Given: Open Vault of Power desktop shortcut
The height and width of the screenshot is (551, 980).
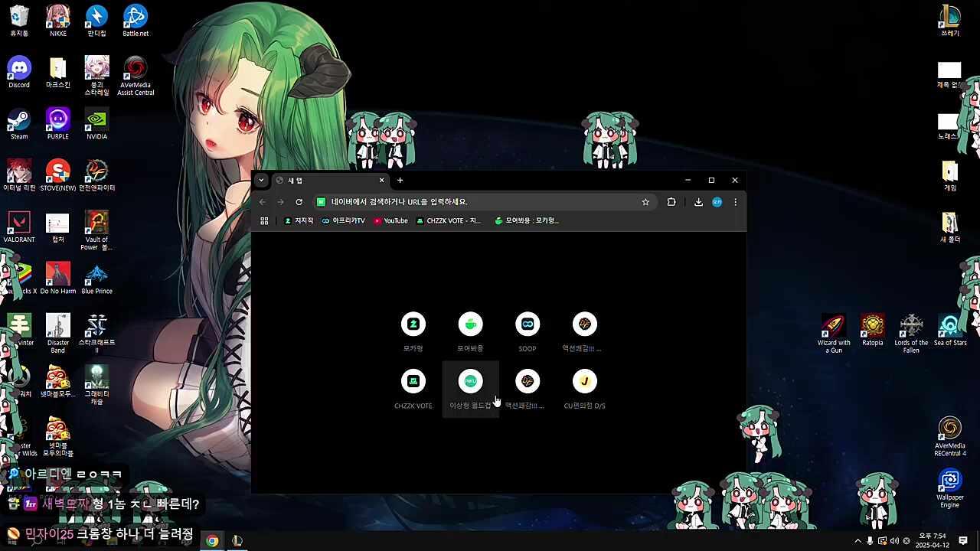Looking at the screenshot, I should pyautogui.click(x=96, y=231).
